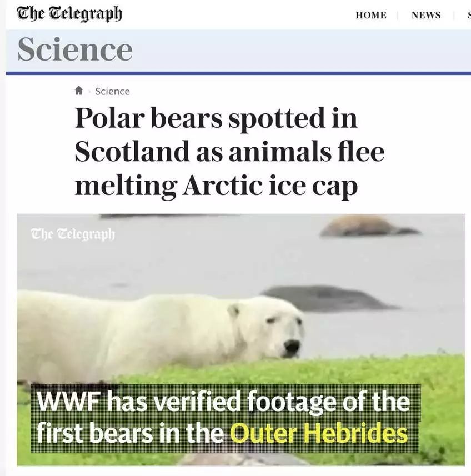471x476 pixels.
Task: Open the NEWS navigation item
Action: [x=426, y=15]
